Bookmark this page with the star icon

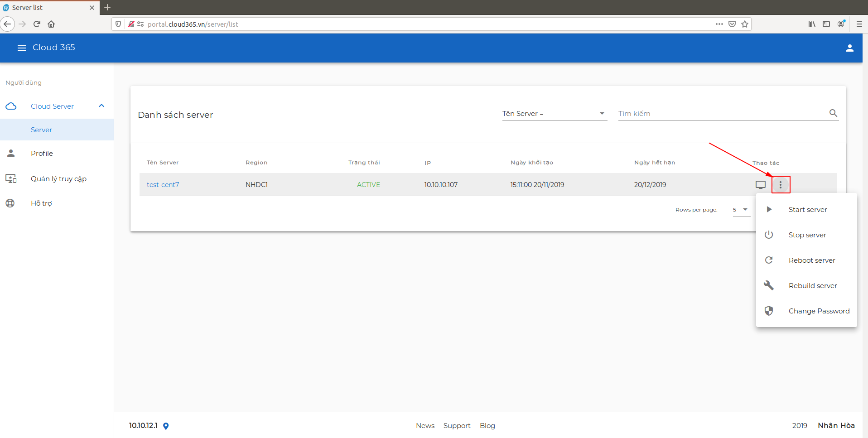tap(745, 24)
